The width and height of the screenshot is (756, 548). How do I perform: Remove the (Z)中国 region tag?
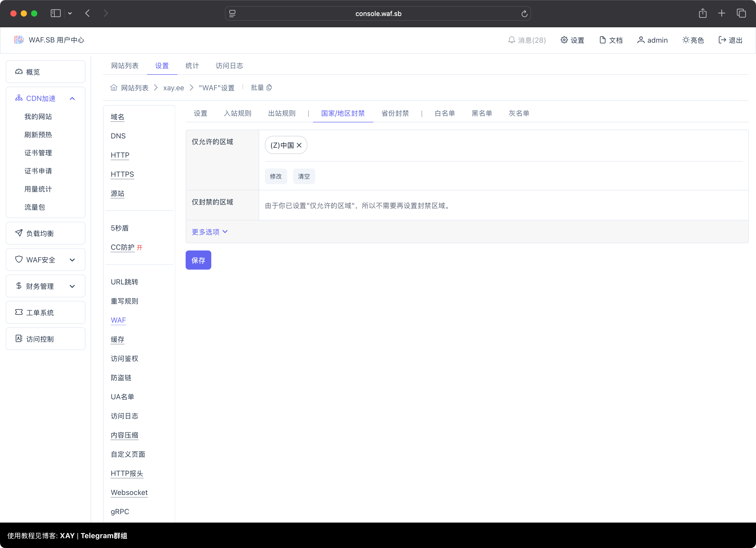299,145
